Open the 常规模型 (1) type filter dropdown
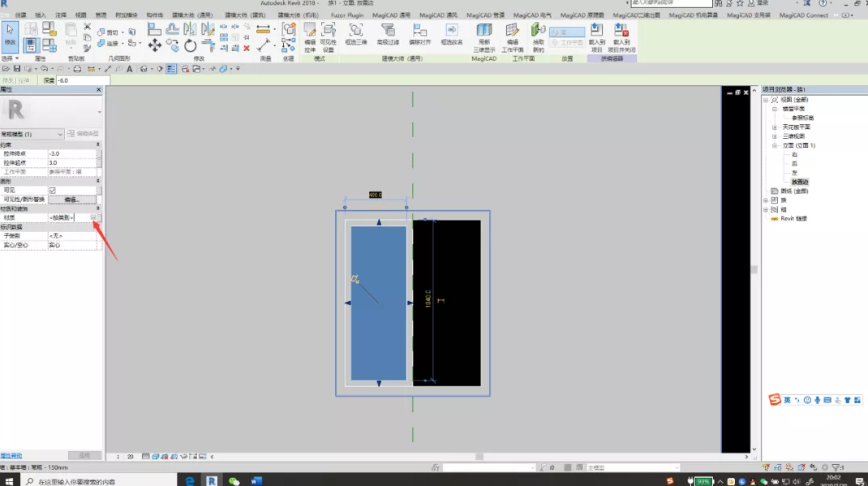Image resolution: width=868 pixels, height=486 pixels. tap(32, 134)
